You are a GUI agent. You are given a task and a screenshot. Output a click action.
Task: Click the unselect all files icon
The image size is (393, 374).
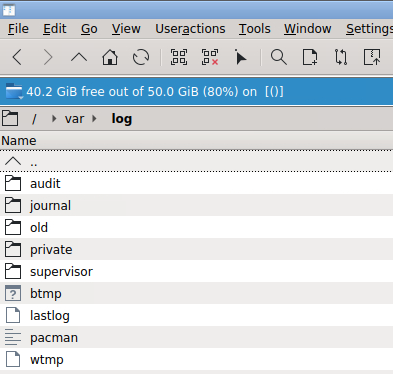210,57
